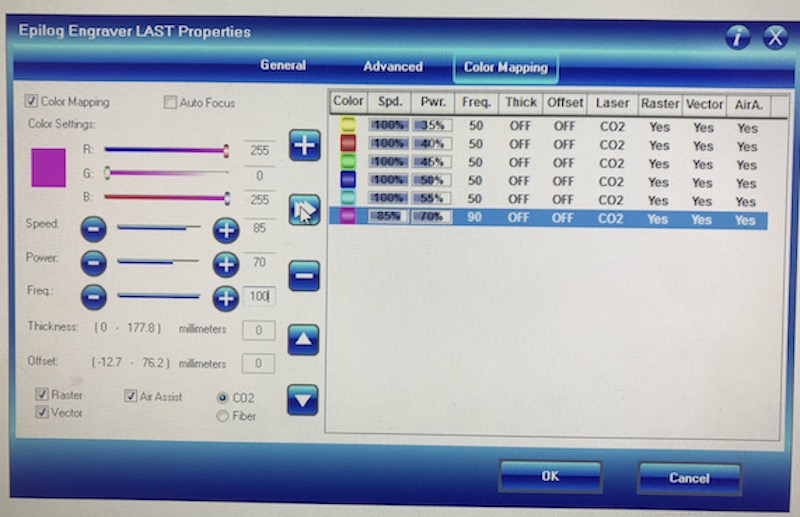Adjust the B color slider
This screenshot has height=517, width=800.
pos(166,198)
